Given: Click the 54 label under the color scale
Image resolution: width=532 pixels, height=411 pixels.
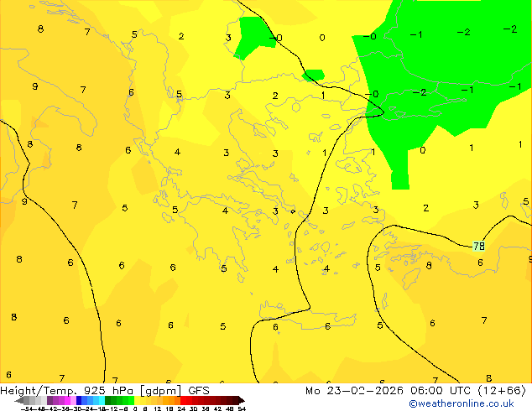Looking at the screenshot, I should click(242, 408).
